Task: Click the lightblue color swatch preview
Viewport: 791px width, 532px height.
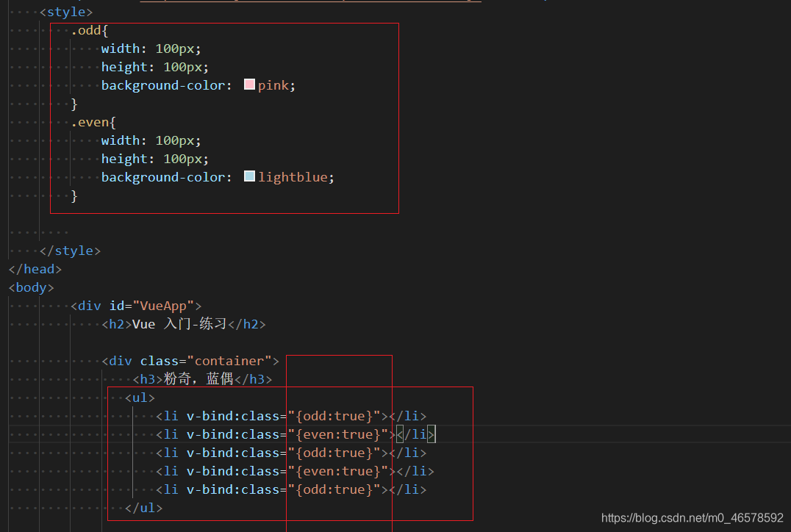Action: pos(249,176)
